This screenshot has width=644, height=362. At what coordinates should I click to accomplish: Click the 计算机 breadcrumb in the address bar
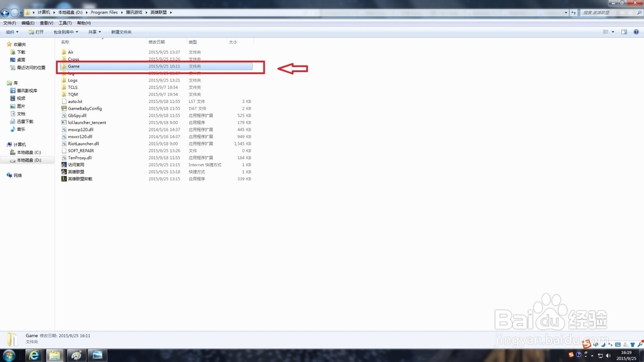coord(44,12)
